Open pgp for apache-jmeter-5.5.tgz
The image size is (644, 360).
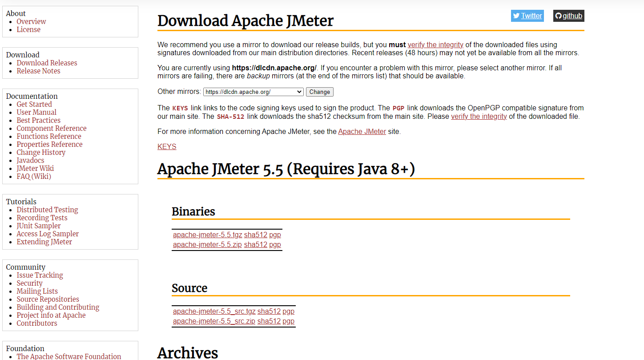tap(275, 235)
